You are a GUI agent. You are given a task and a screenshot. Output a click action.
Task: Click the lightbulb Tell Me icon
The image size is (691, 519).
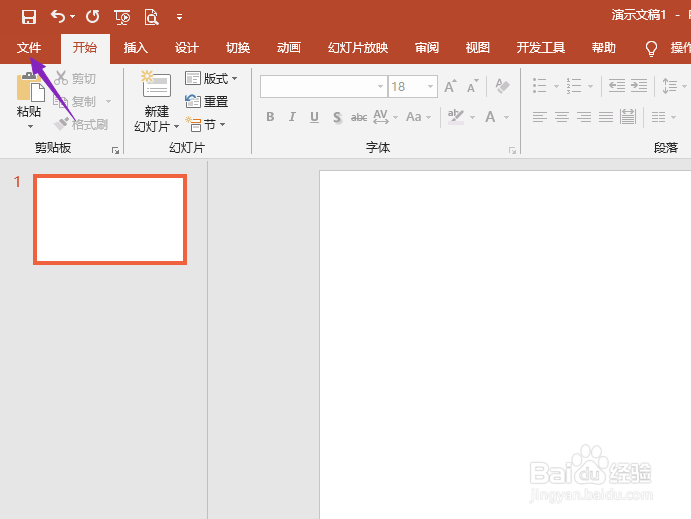(651, 48)
